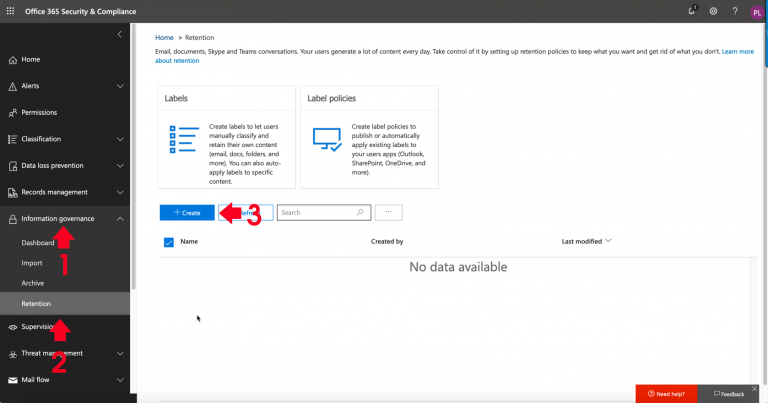Open Archive under Information governance

(32, 283)
